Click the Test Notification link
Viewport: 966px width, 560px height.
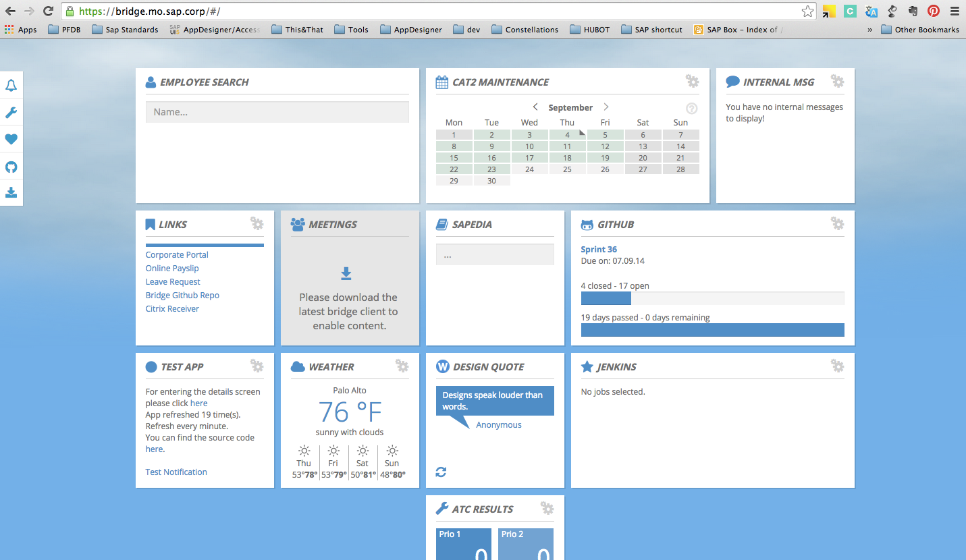[x=176, y=472]
